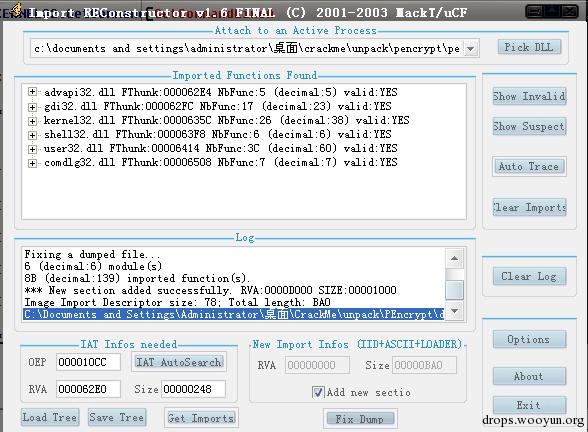Click the Fix Dump button
This screenshot has width=588, height=432.
click(360, 419)
